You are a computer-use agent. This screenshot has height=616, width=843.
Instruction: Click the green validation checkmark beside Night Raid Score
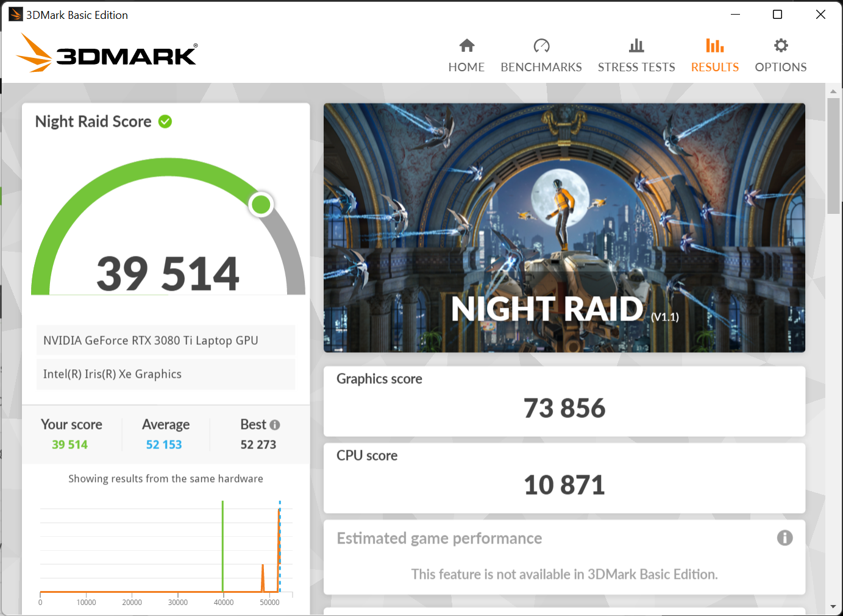[x=165, y=122]
